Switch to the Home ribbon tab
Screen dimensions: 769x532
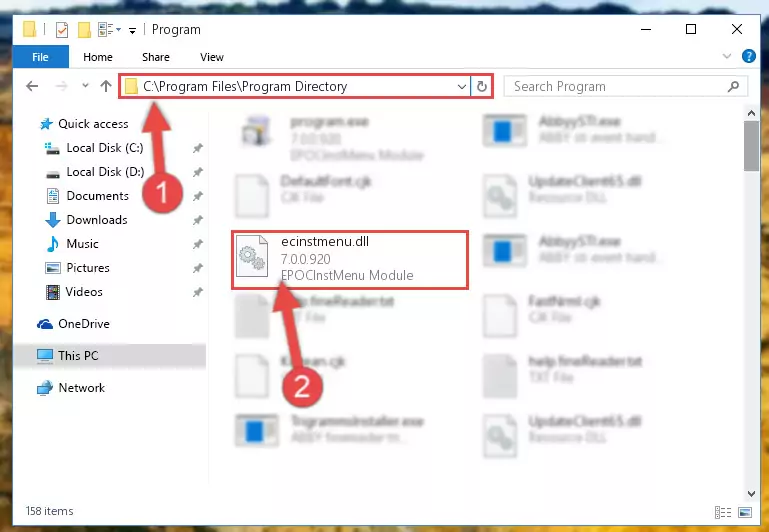98,57
